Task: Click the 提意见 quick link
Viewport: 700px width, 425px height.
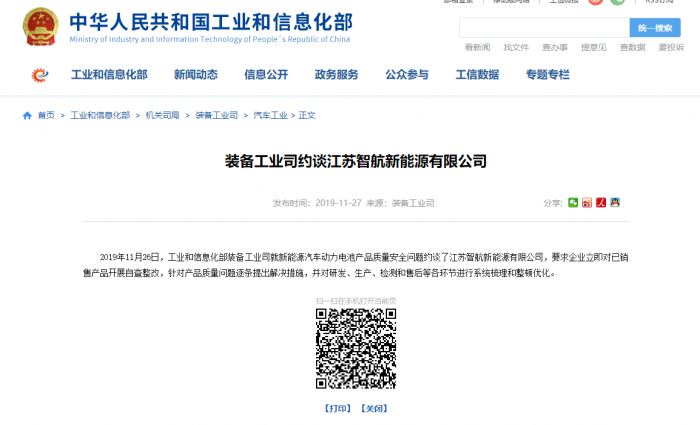Action: pos(594,47)
